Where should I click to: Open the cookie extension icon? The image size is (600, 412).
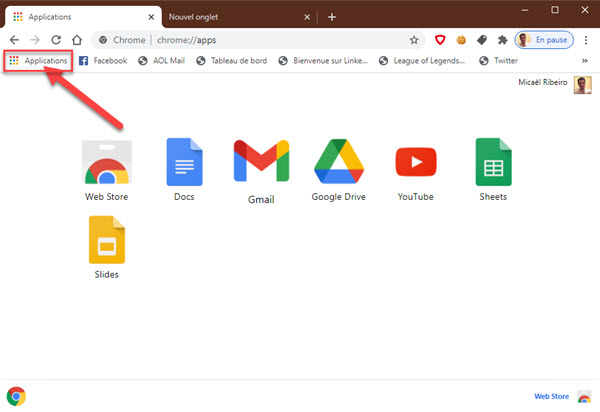(461, 40)
